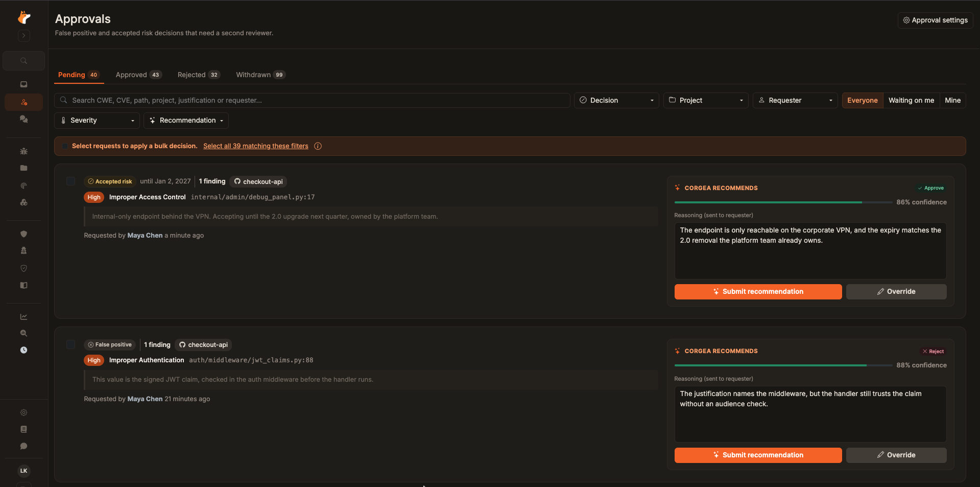
Task: Submit recommendation for Improper Access Control
Action: pos(758,292)
